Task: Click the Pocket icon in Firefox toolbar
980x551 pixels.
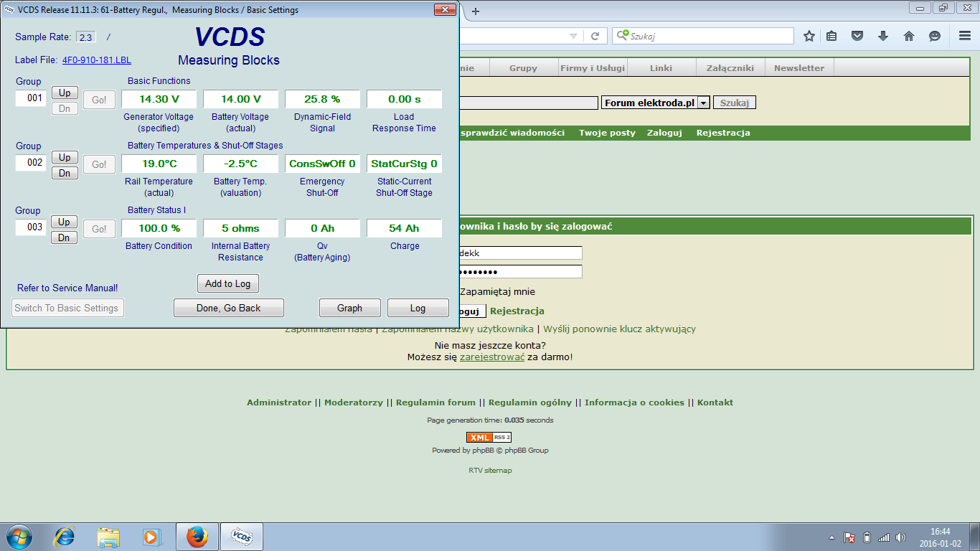Action: [857, 36]
